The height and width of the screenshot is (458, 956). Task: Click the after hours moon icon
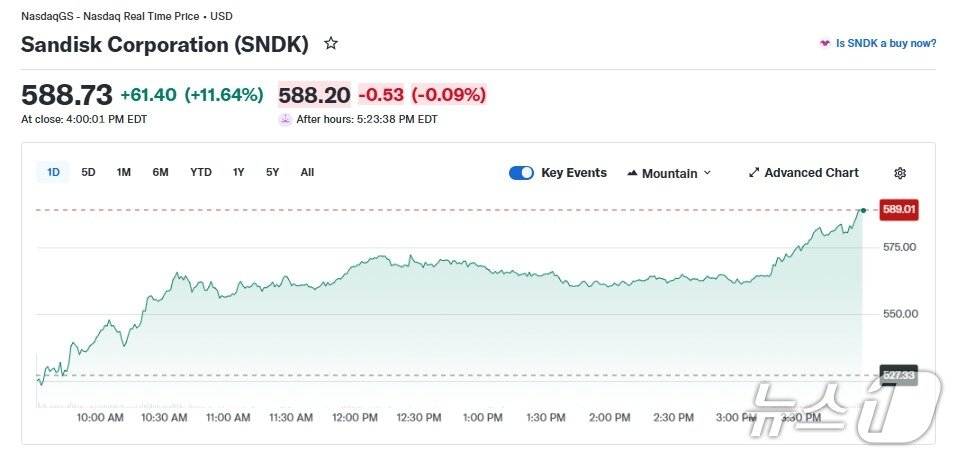pyautogui.click(x=285, y=119)
